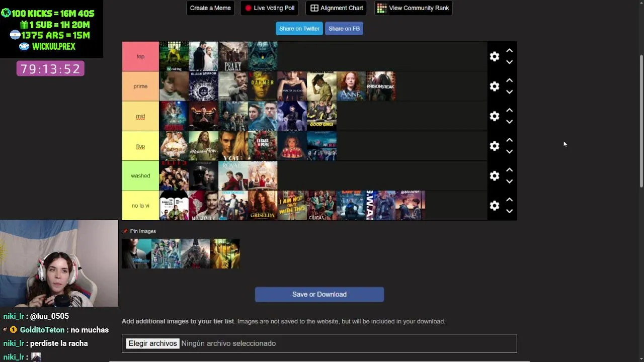Move the mid tier row up
This screenshot has width=644, height=362.
tap(509, 110)
